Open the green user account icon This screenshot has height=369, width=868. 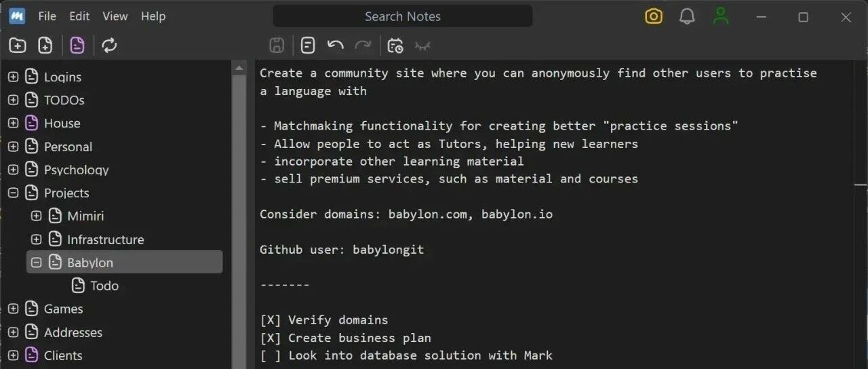[721, 16]
